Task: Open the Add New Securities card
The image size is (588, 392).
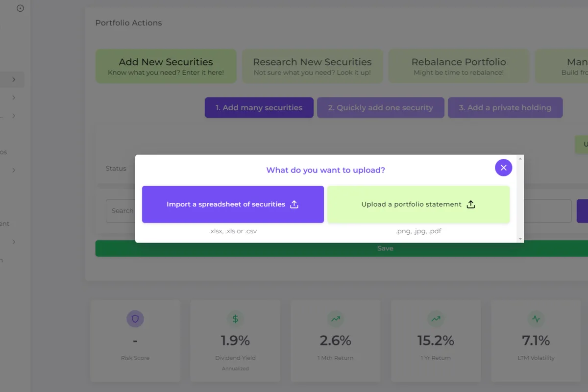Action: coord(166,66)
